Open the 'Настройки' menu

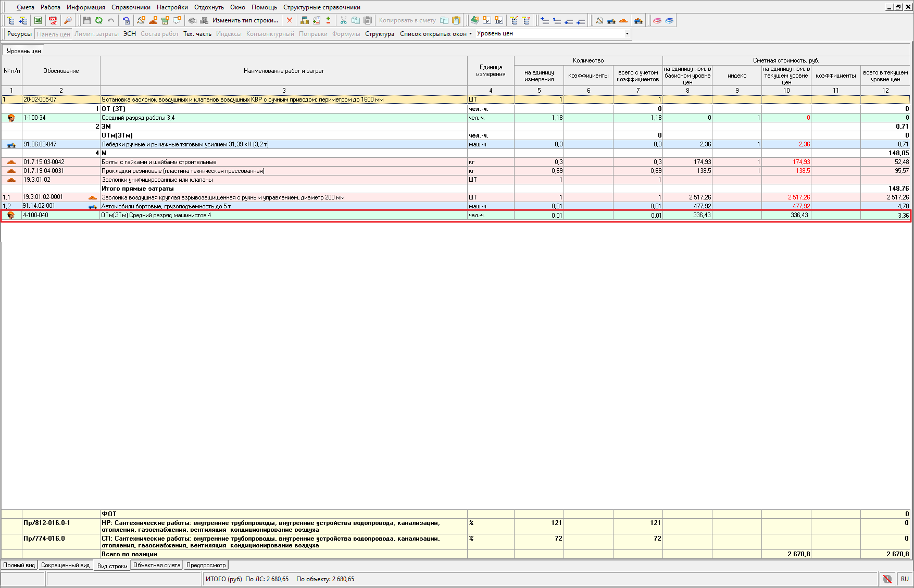(172, 7)
